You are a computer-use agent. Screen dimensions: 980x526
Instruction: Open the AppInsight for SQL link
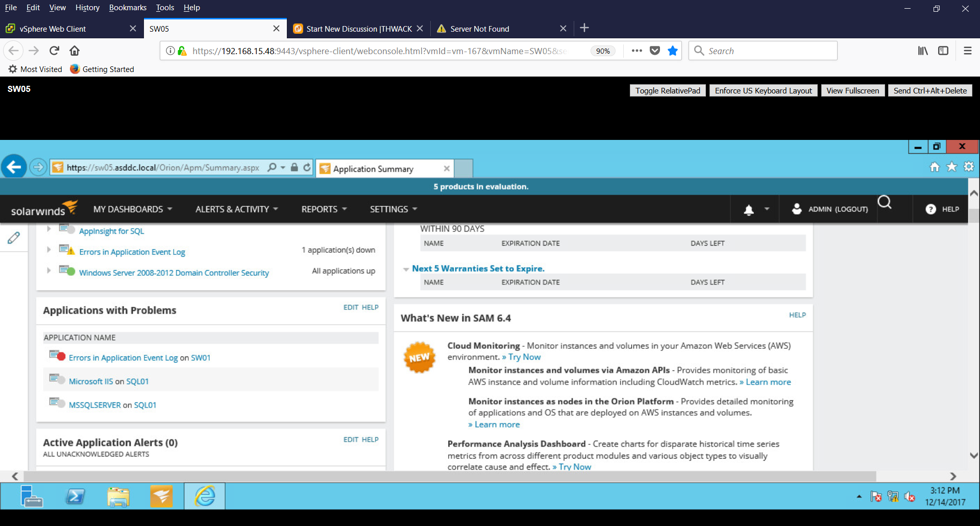pyautogui.click(x=112, y=231)
